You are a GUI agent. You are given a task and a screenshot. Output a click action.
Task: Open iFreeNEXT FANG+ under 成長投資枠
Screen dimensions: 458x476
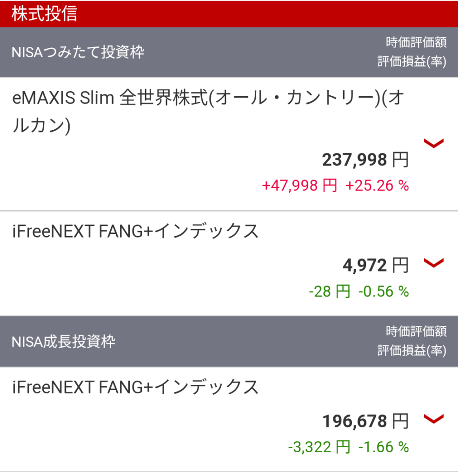tap(135, 387)
